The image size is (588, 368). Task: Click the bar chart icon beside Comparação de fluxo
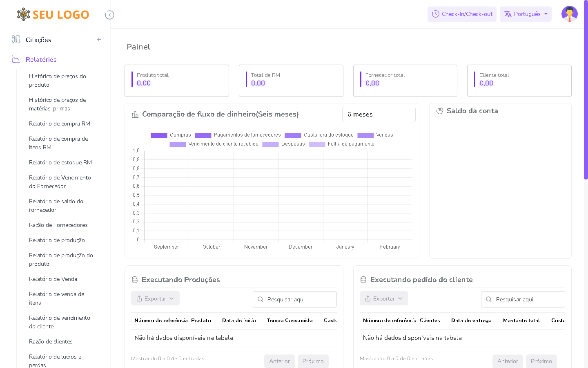[x=135, y=114]
